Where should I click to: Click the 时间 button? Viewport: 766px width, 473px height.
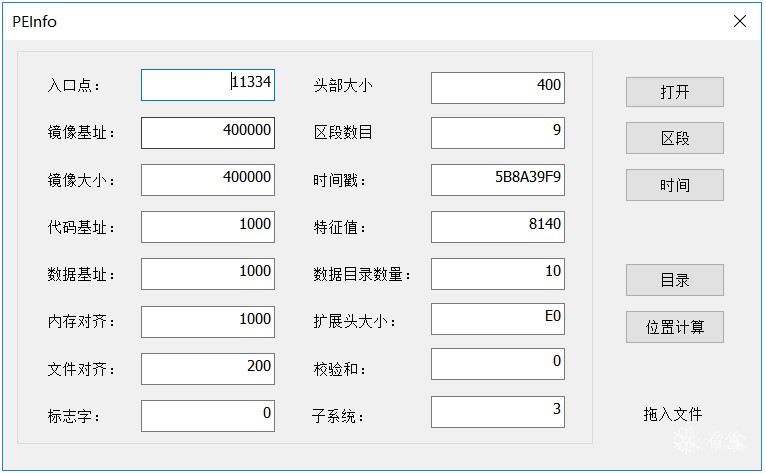(675, 185)
